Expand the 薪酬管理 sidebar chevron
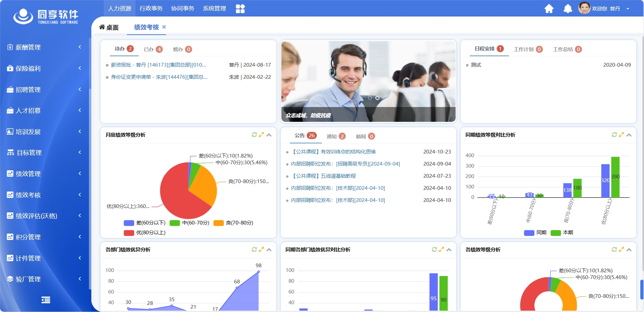 coord(80,47)
